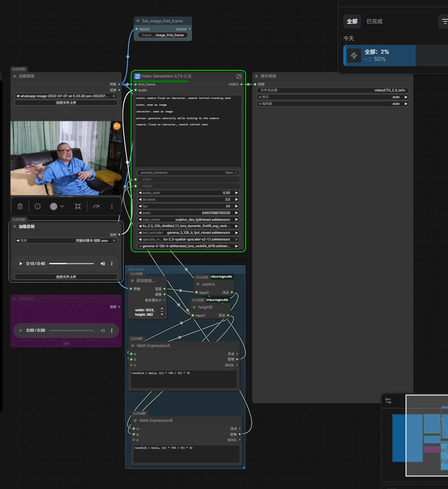
Task: Click the first_frame input port
Action: [136, 85]
